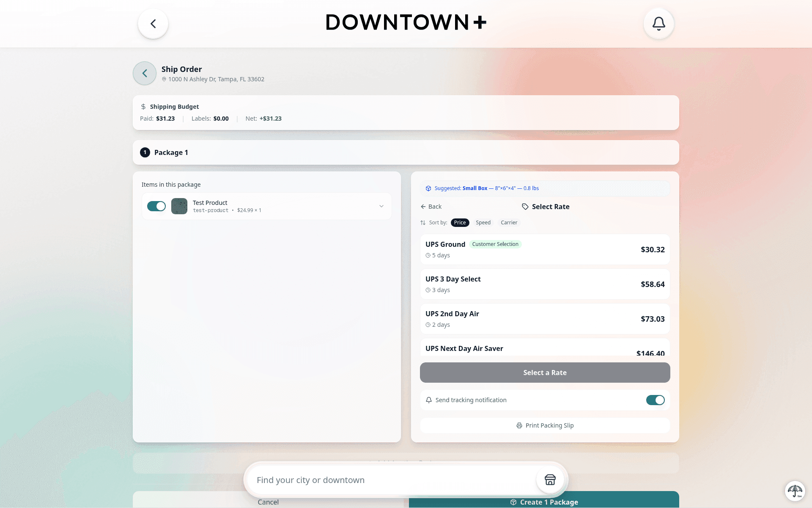This screenshot has width=812, height=508.
Task: Select the UPS Ground rate
Action: coord(545,249)
